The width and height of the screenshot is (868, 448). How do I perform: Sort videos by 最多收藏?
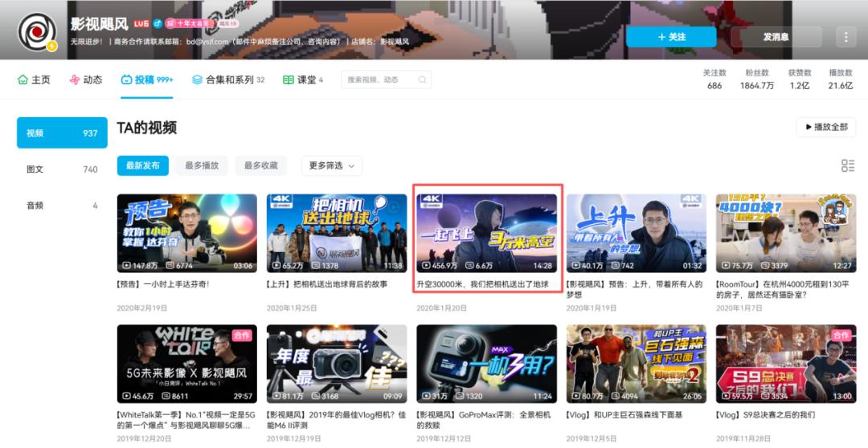[260, 165]
